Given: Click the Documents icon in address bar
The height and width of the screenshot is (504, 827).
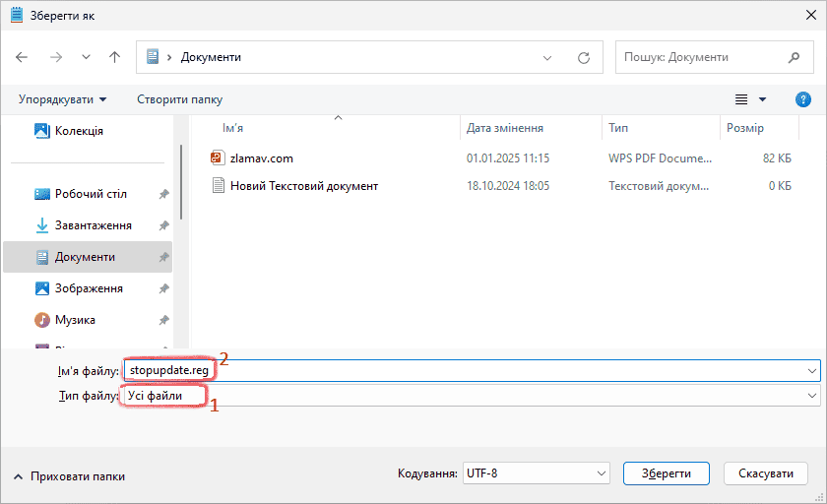Looking at the screenshot, I should (x=153, y=57).
